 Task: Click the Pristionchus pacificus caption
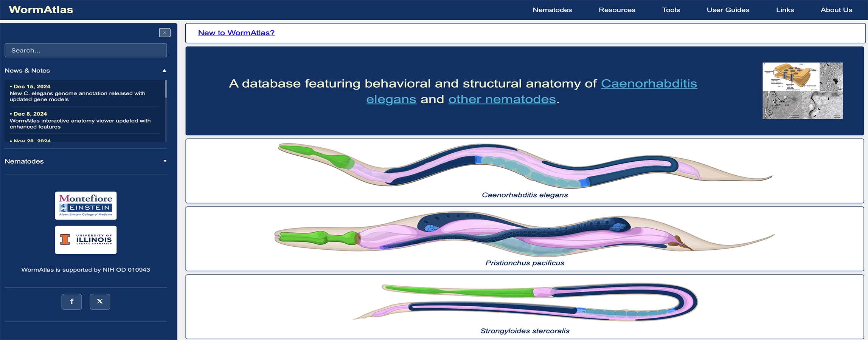coord(525,263)
